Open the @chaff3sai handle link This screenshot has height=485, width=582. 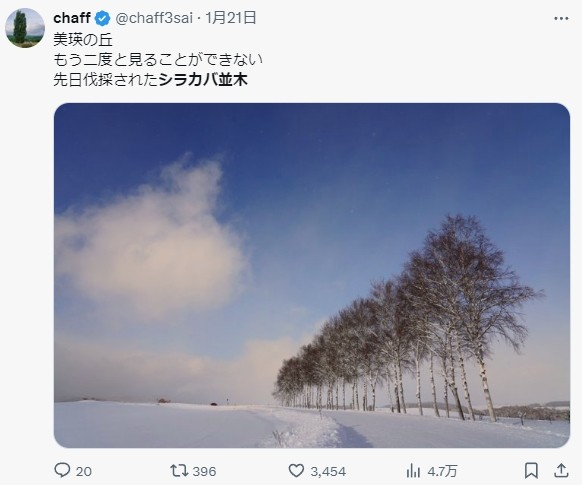[154, 18]
